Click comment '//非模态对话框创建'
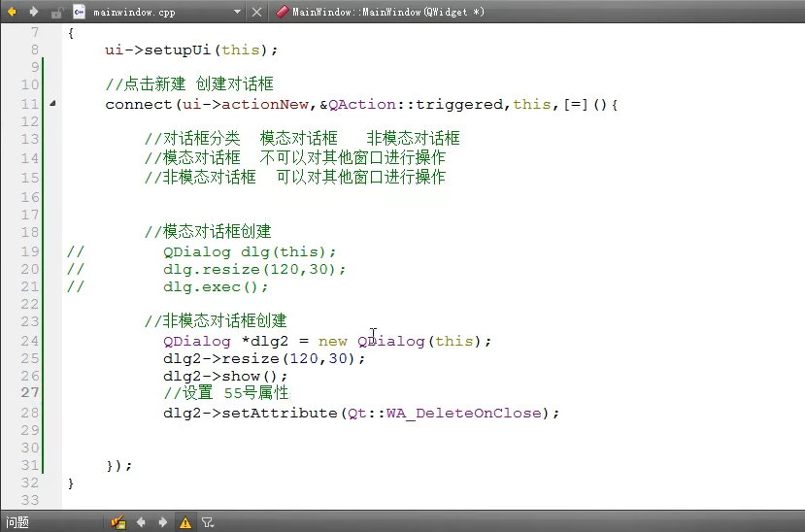Image resolution: width=805 pixels, height=532 pixels. point(216,320)
